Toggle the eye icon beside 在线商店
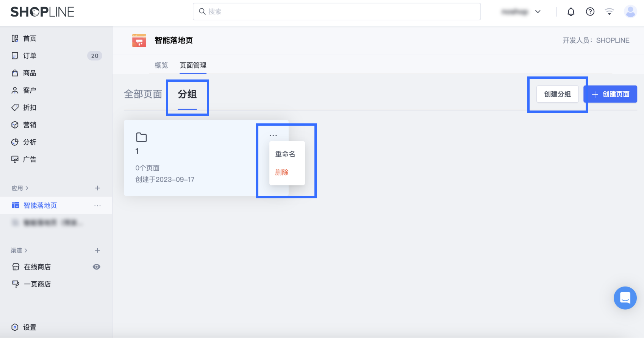The image size is (644, 338). [x=97, y=267]
